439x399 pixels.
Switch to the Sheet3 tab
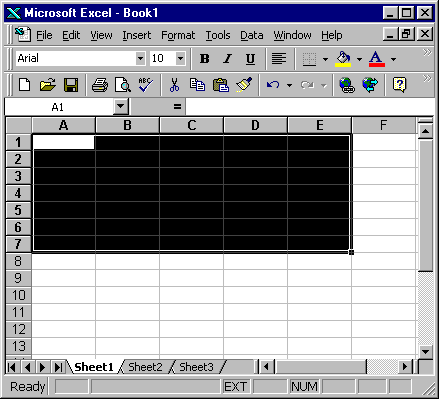pos(196,367)
